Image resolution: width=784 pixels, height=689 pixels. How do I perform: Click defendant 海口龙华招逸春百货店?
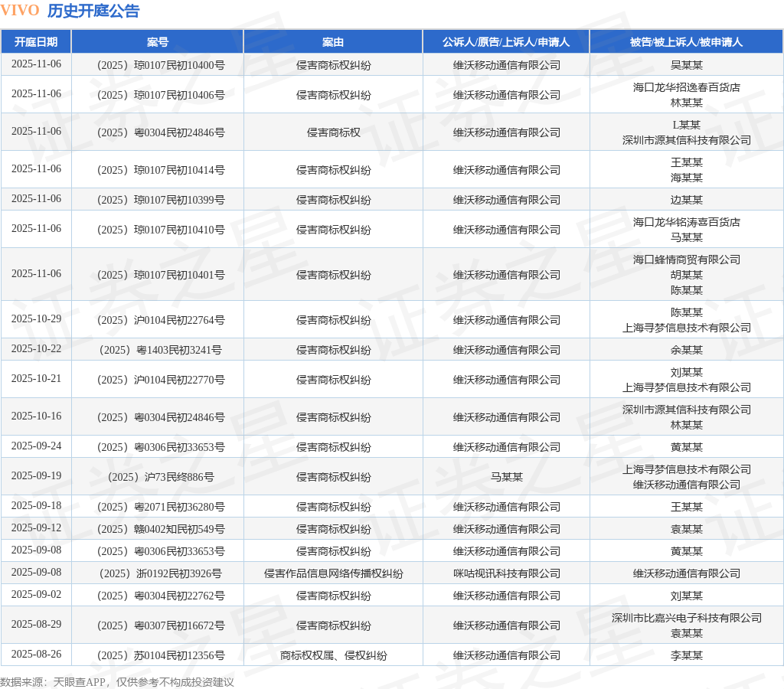point(687,87)
